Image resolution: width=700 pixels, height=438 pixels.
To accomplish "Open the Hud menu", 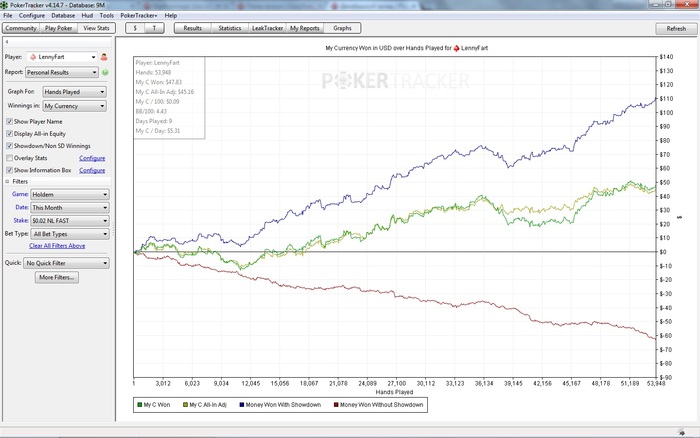I will click(87, 16).
